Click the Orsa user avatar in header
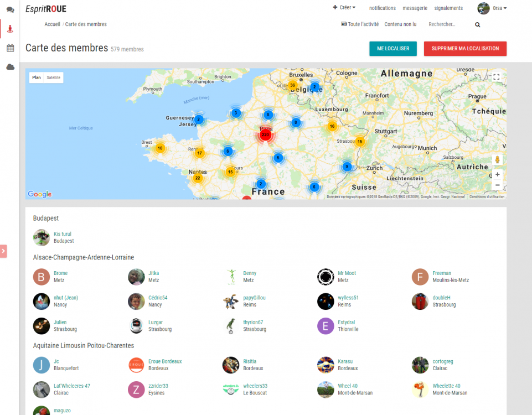The width and height of the screenshot is (532, 415). click(483, 8)
